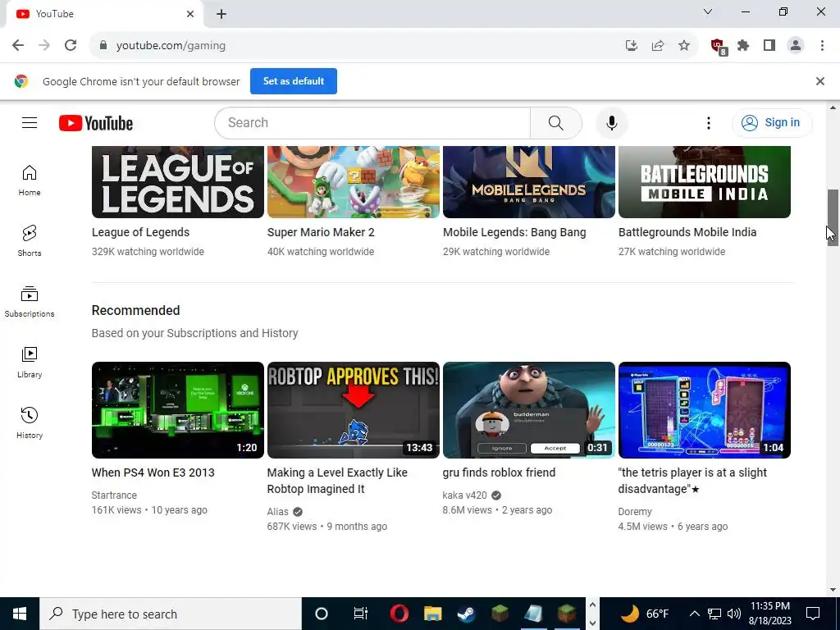Open History in the sidebar
The height and width of the screenshot is (630, 840).
point(30,423)
